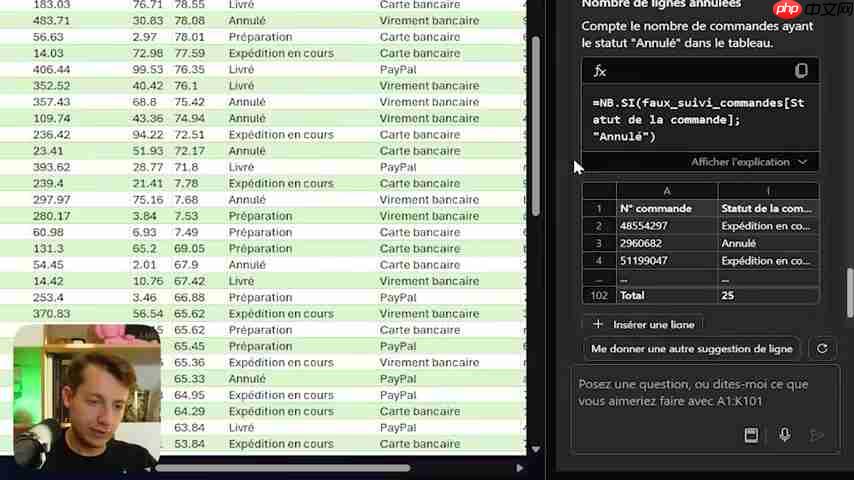The width and height of the screenshot is (854, 480).
Task: Click Annulé status in row 54.45
Action: click(x=247, y=265)
